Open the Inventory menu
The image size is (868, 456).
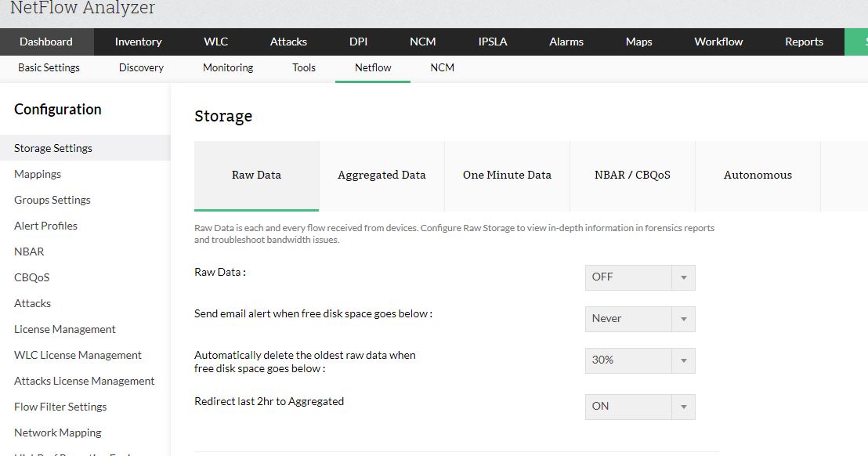[138, 42]
